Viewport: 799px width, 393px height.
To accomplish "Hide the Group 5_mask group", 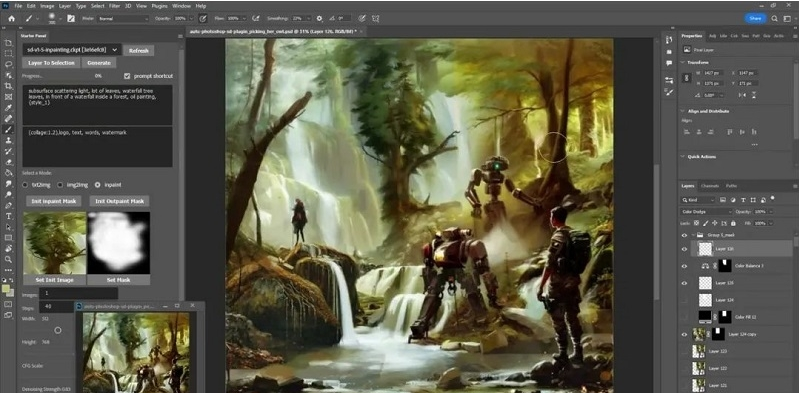I will click(684, 235).
